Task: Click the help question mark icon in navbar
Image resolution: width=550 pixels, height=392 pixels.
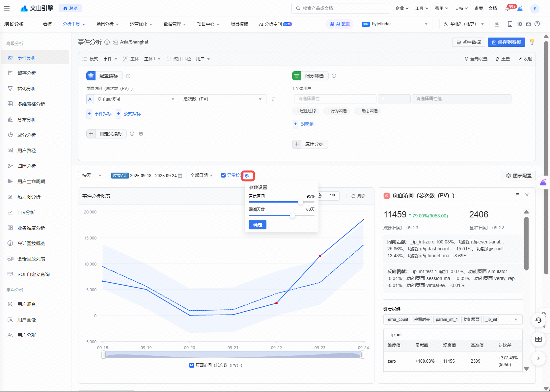Action: coord(537,24)
